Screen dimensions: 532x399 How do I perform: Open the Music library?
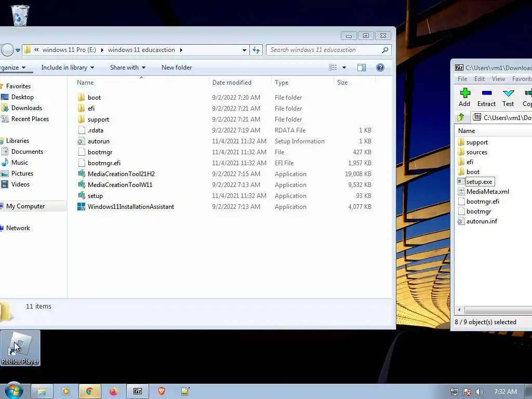pyautogui.click(x=20, y=163)
